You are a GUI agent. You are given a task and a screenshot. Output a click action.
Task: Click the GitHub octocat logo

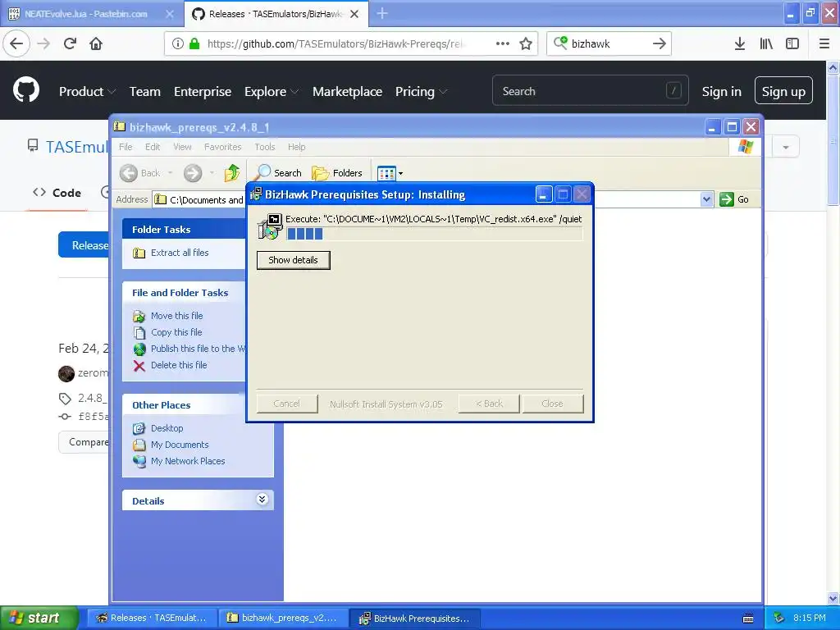26,90
